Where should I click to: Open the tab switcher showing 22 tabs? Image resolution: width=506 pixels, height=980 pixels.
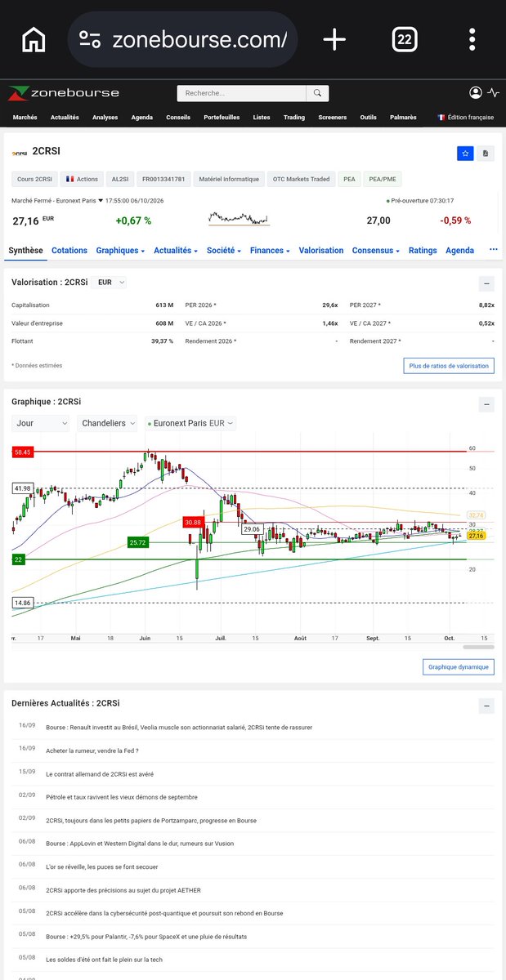[404, 39]
